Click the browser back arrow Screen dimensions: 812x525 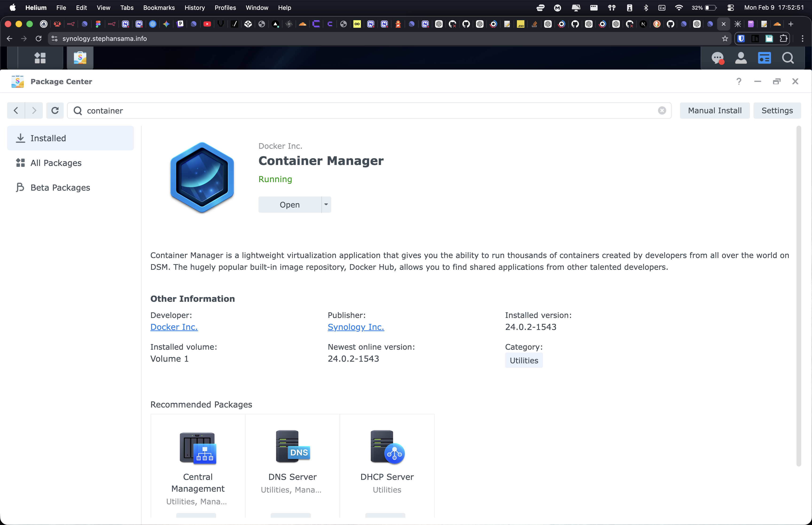pos(10,39)
